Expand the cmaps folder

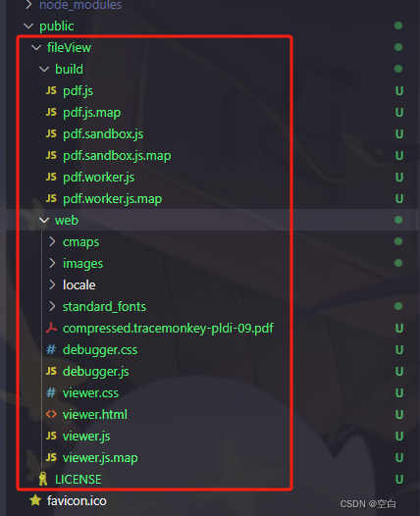[x=52, y=242]
